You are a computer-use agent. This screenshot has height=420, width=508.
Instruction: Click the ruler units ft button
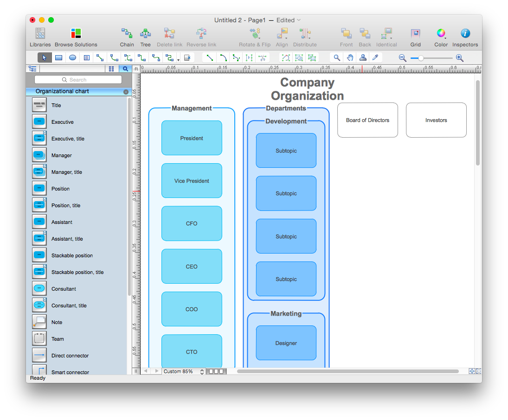point(136,69)
